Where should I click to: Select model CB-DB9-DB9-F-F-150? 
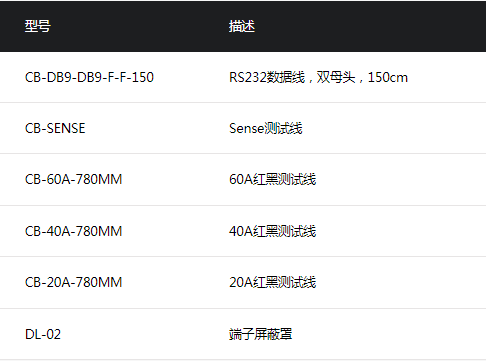point(89,77)
